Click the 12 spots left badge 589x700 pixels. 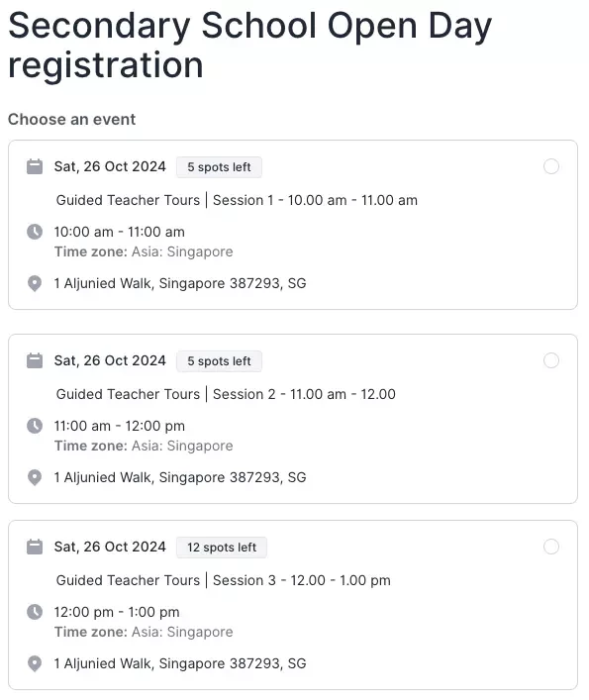(222, 548)
